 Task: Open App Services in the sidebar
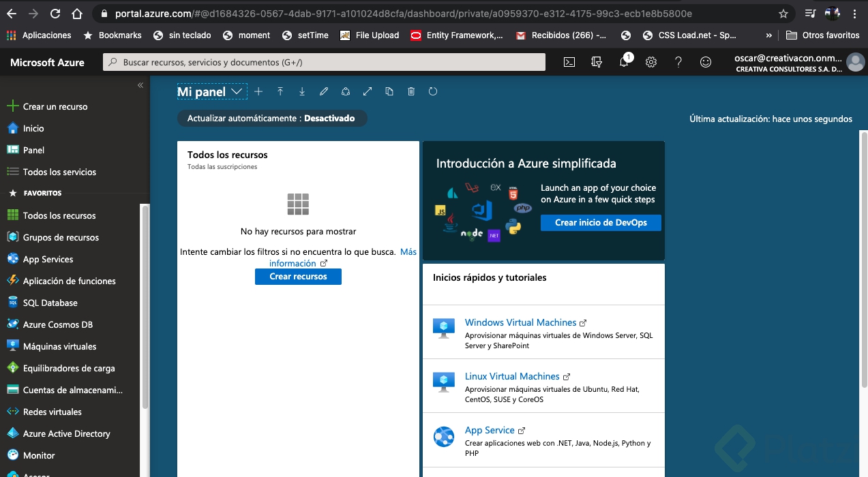(48, 259)
